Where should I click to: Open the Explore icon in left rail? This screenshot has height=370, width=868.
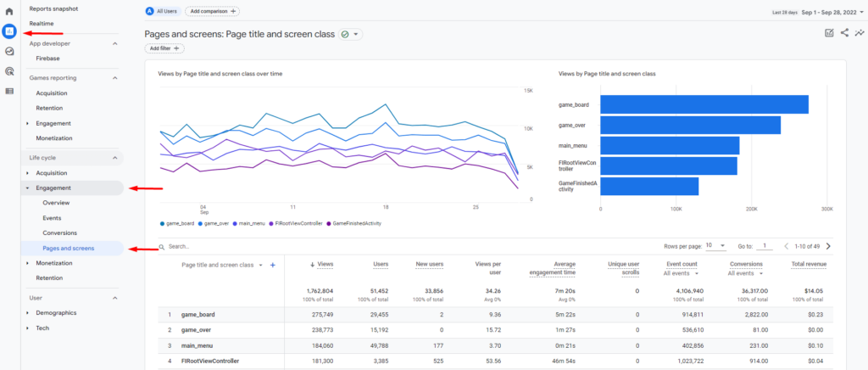8,52
